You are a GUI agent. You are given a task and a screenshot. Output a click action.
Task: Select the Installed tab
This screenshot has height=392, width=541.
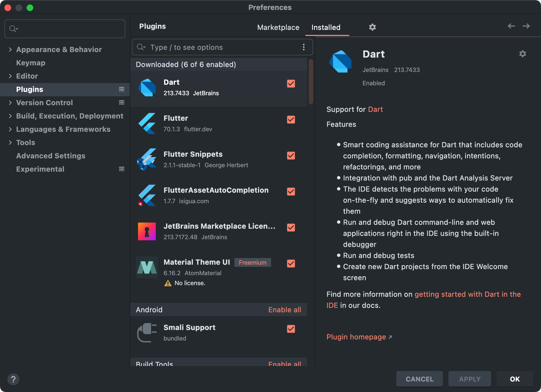click(326, 27)
